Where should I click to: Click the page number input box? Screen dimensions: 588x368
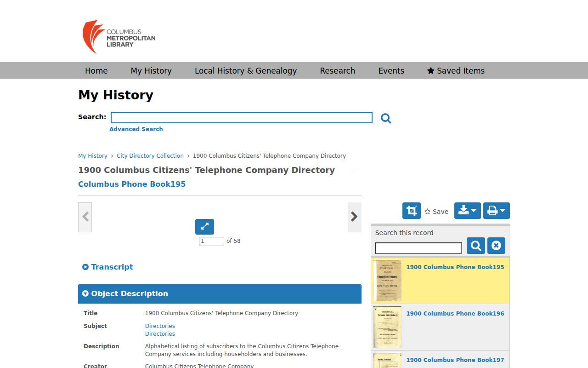[x=211, y=241]
